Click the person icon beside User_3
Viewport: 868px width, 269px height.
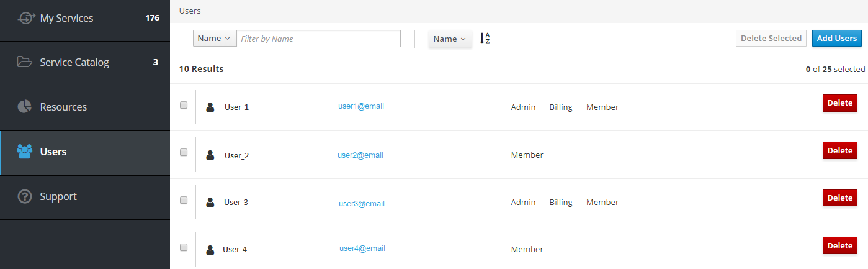tap(210, 202)
